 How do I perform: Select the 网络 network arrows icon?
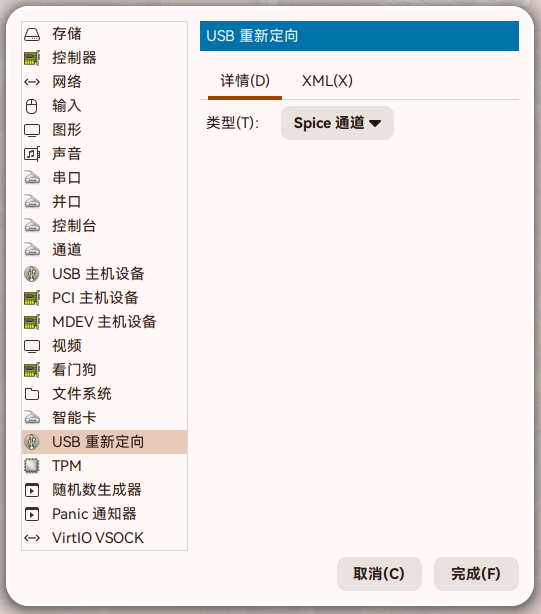click(x=32, y=82)
